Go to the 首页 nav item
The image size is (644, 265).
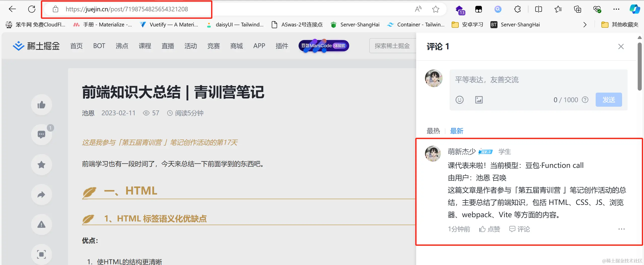(x=76, y=46)
